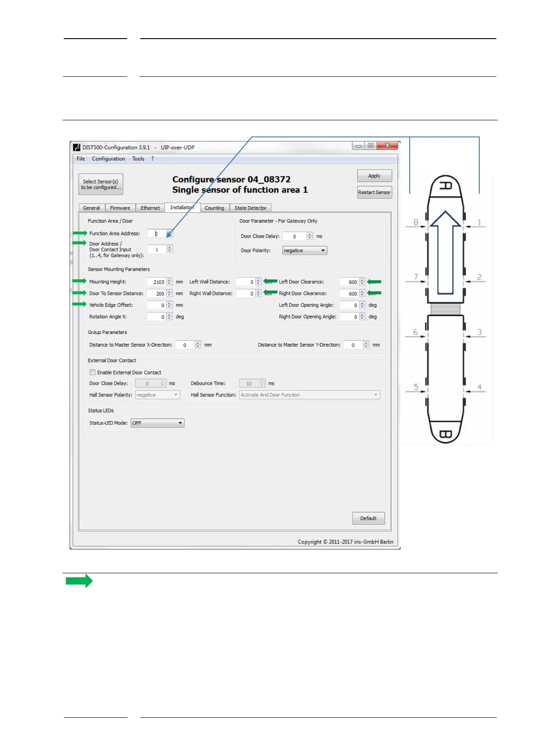This screenshot has width=535, height=756.
Task: Open the question mark help menu
Action: (152, 159)
